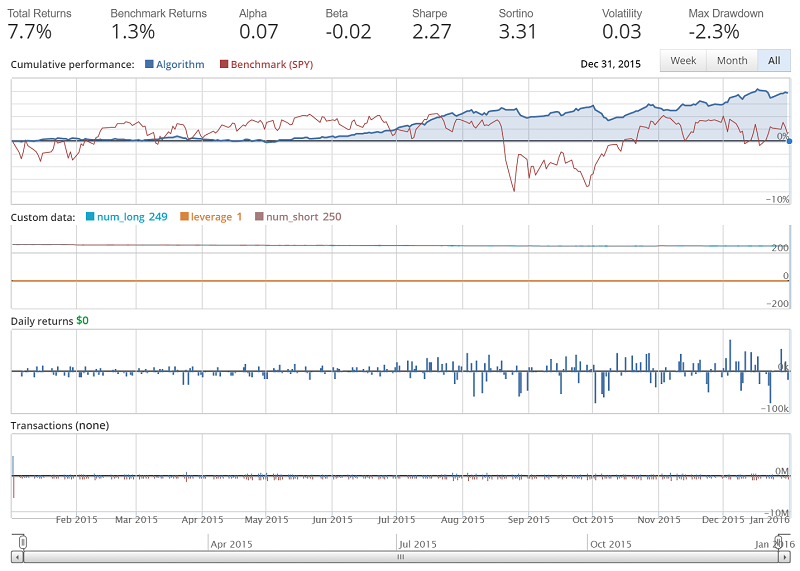The width and height of the screenshot is (800, 571).
Task: Click the left scroll arrow of navigator
Action: [16, 557]
